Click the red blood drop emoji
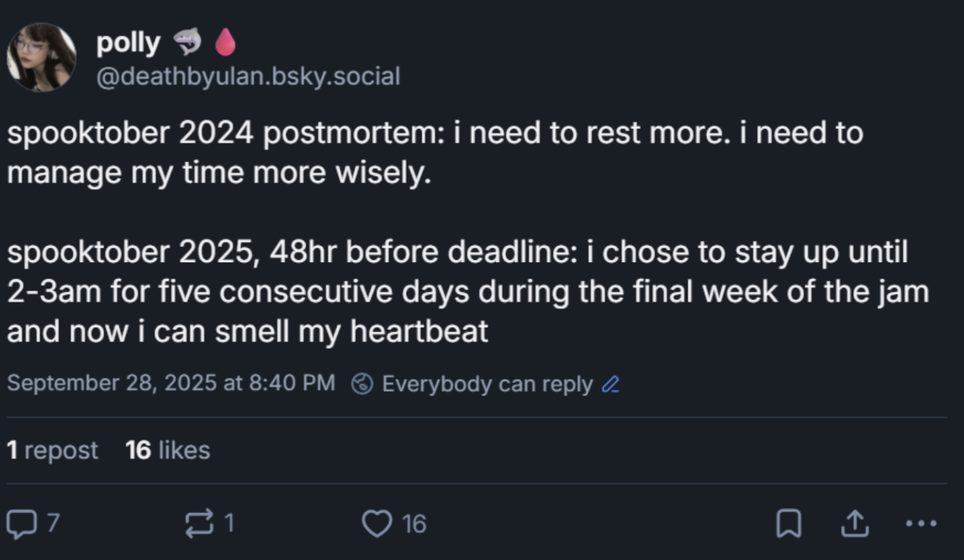The width and height of the screenshot is (964, 560). 225,44
